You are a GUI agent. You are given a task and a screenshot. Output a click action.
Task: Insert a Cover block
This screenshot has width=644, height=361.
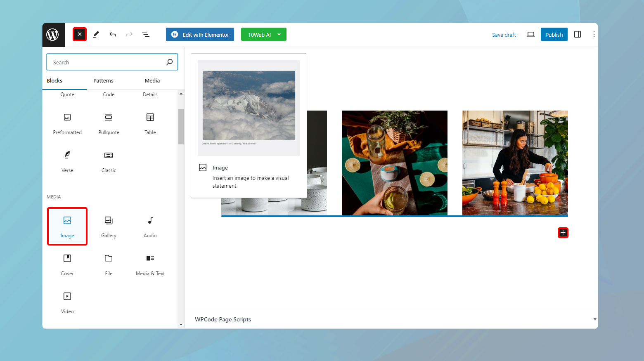[x=67, y=264]
